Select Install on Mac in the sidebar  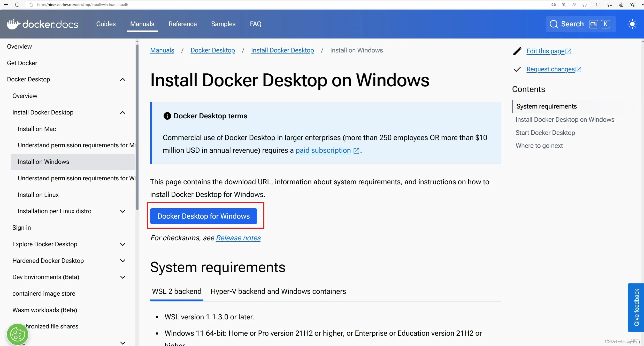click(37, 129)
